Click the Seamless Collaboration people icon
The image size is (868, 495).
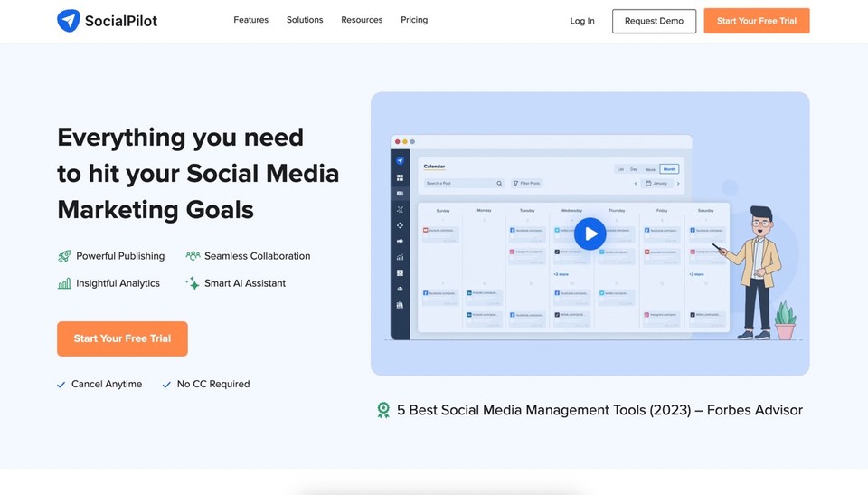pos(193,255)
